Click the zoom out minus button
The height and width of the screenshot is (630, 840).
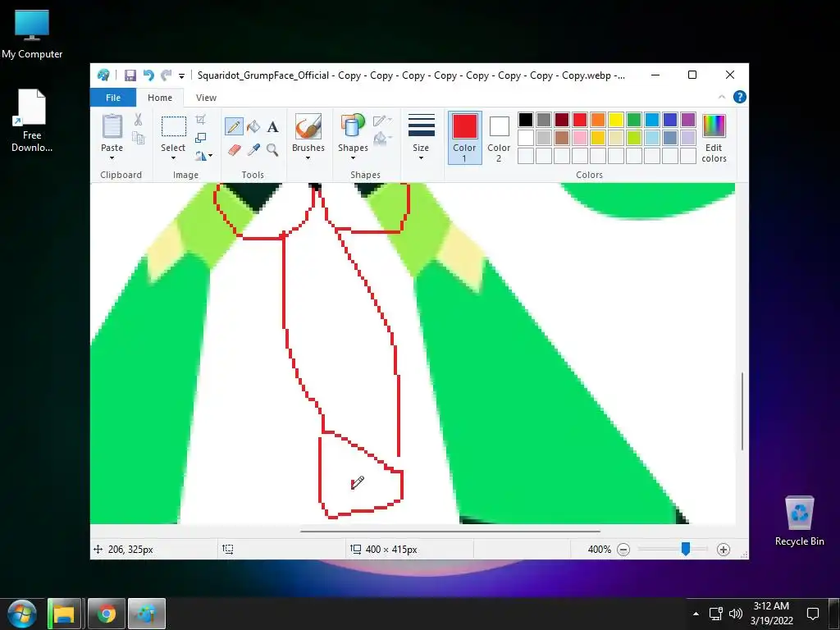click(x=623, y=550)
